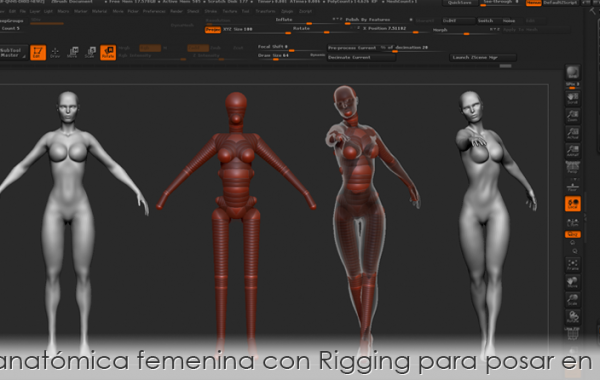Click the Decimate Current button
The width and height of the screenshot is (600, 380).
361,57
